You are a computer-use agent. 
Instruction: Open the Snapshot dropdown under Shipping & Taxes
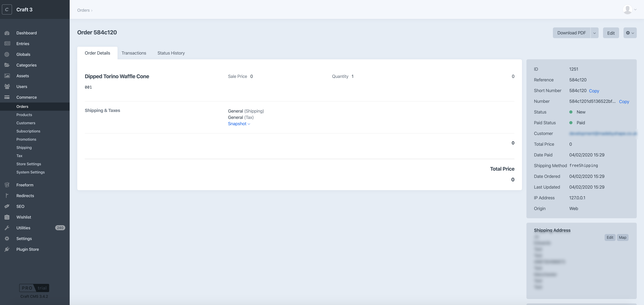(239, 124)
